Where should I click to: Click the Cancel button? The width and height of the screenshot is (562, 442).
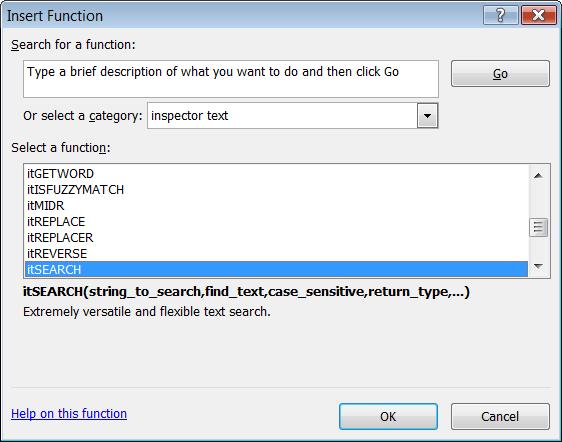[500, 416]
